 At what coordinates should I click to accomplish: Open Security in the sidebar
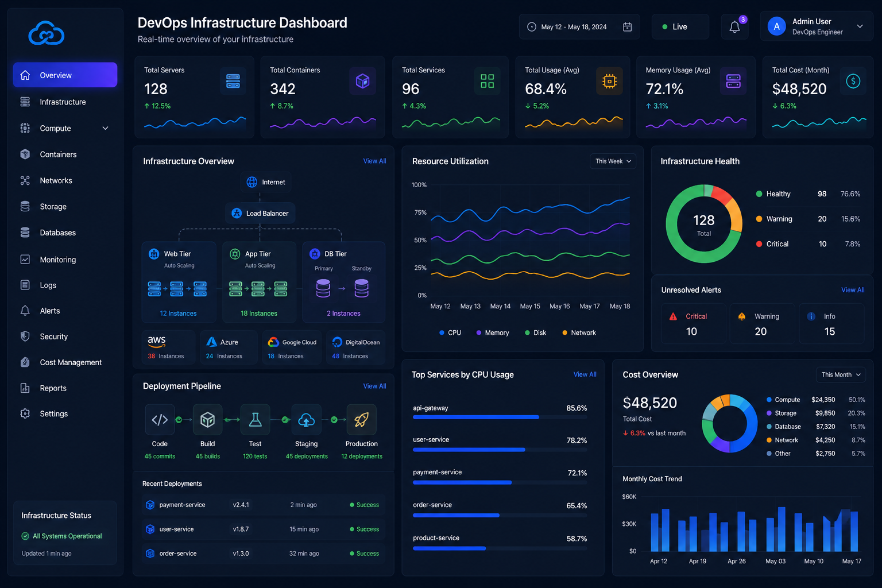(x=65, y=336)
